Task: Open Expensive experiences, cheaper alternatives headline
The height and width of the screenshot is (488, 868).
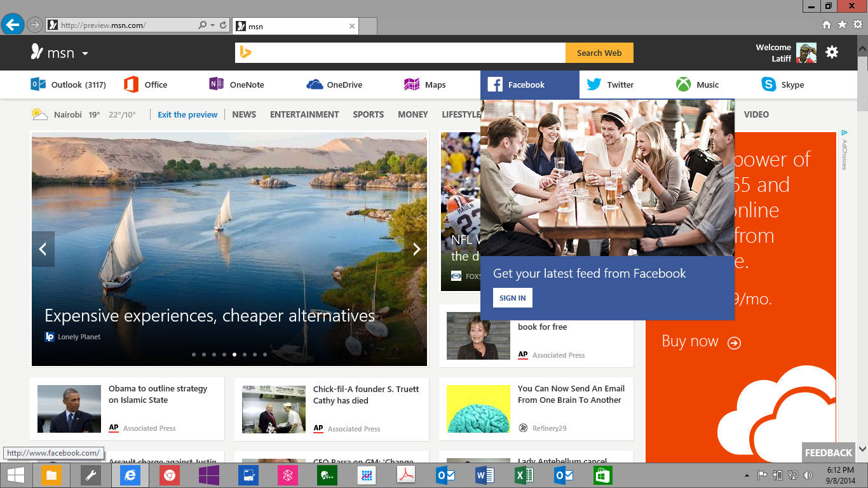Action: pos(210,316)
